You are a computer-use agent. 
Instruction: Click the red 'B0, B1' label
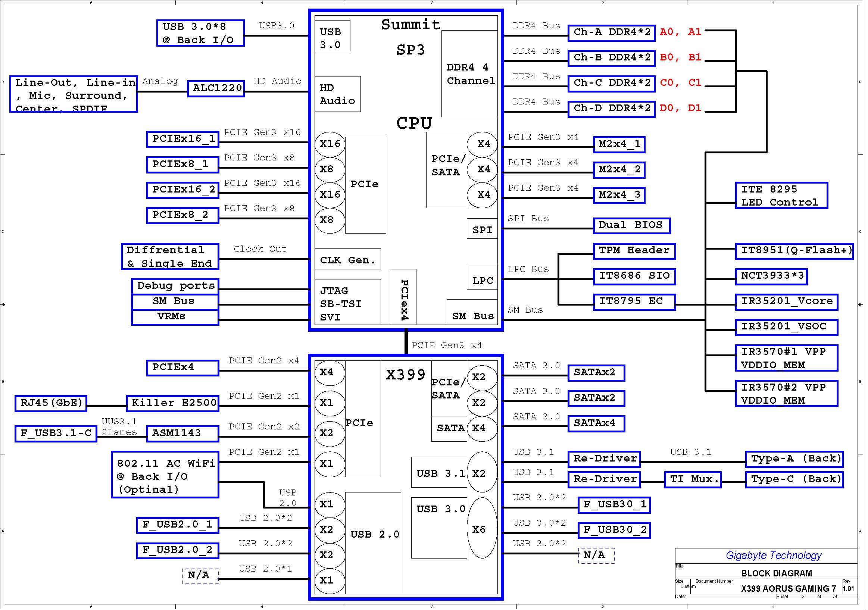[681, 57]
